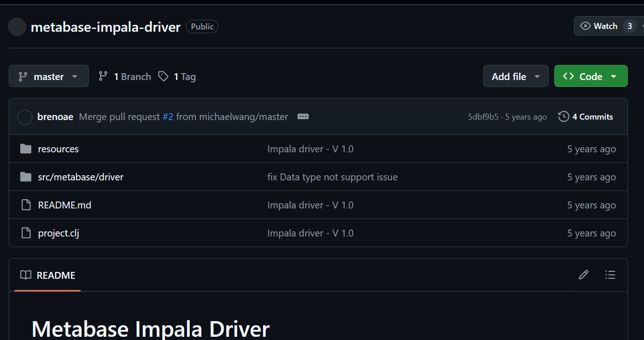
Task: Open project.clj commit message Impala driver - V 1.0
Action: (x=310, y=233)
